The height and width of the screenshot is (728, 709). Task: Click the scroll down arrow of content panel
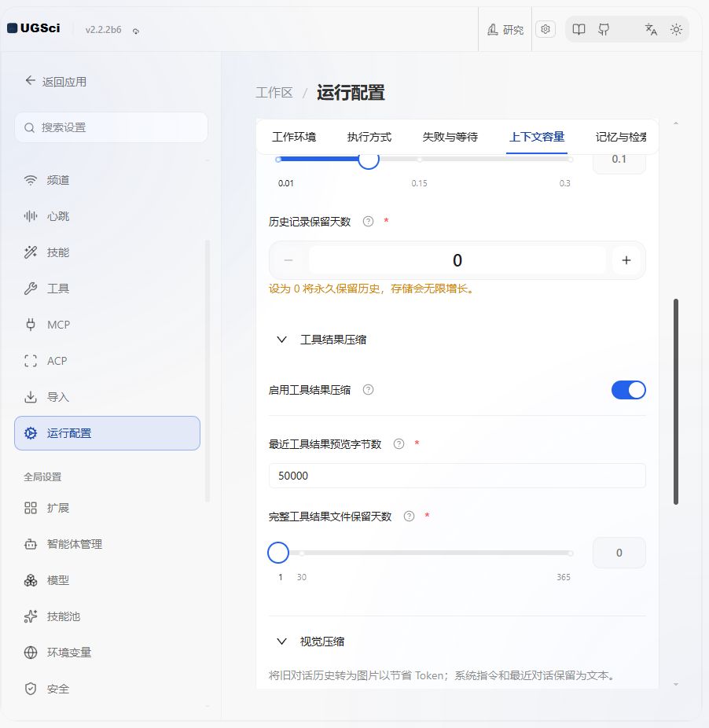click(x=676, y=684)
